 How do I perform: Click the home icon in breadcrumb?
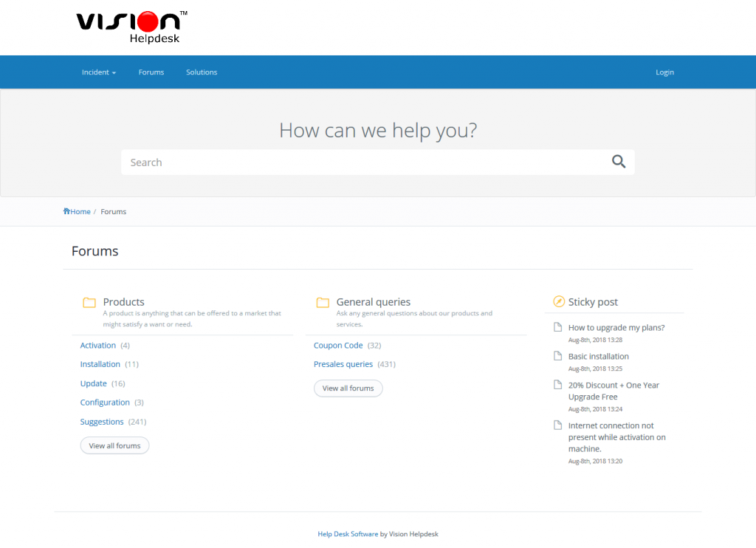click(x=66, y=211)
